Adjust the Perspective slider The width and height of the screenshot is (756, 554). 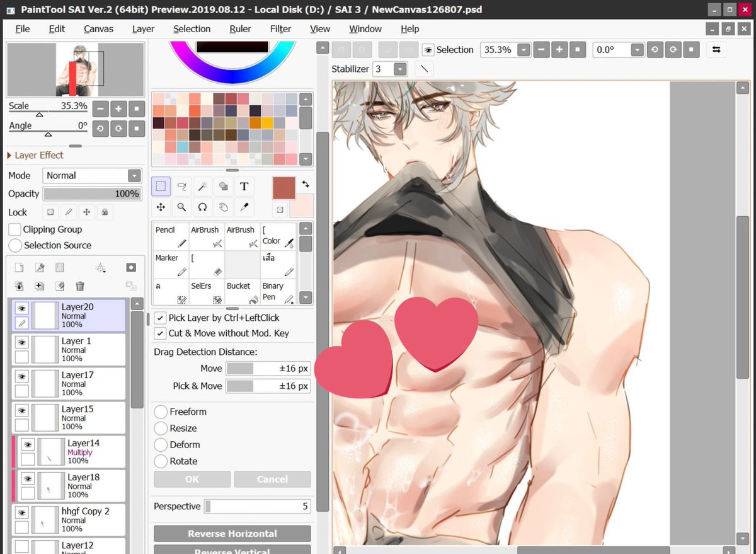(x=257, y=506)
